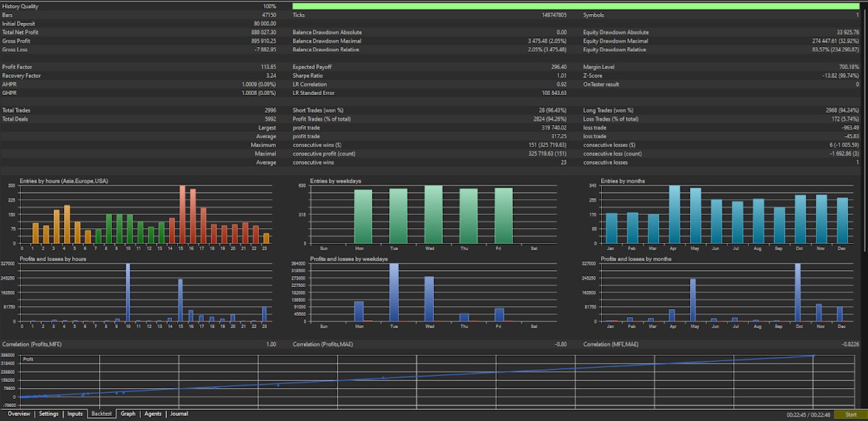Click the green History Quality progress bar
The width and height of the screenshot is (868, 421).
pos(575,6)
